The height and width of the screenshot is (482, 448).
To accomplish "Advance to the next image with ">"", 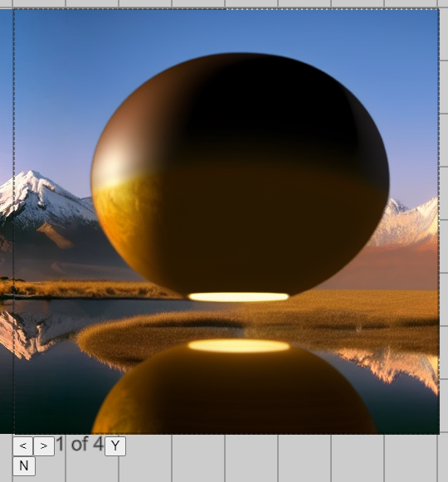I will click(x=44, y=446).
